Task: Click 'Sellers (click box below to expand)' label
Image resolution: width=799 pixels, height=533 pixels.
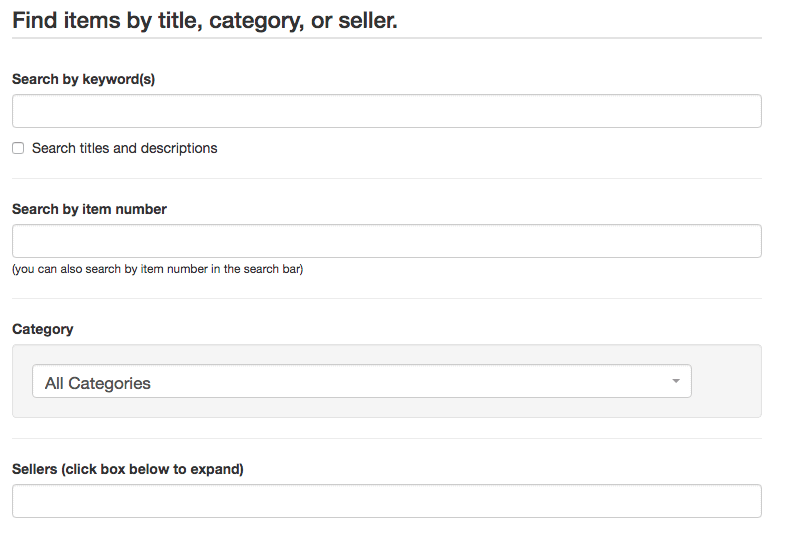Action: (127, 469)
